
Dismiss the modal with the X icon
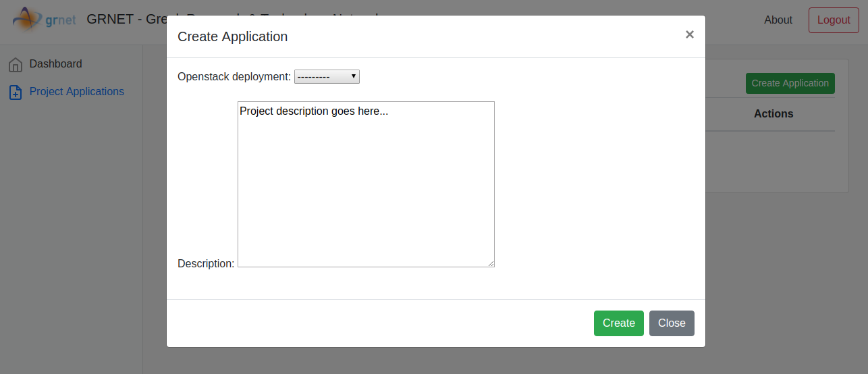pyautogui.click(x=689, y=34)
